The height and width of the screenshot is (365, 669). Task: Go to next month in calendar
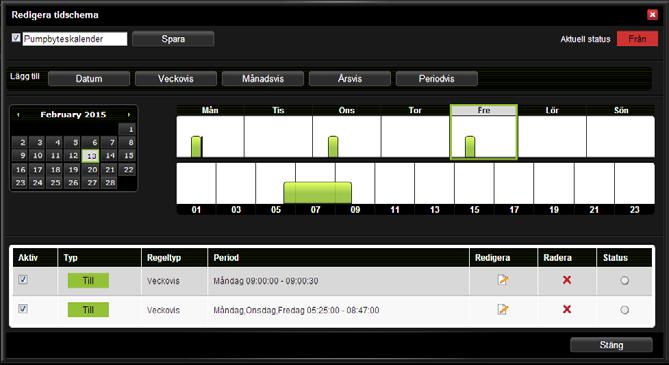tap(128, 115)
